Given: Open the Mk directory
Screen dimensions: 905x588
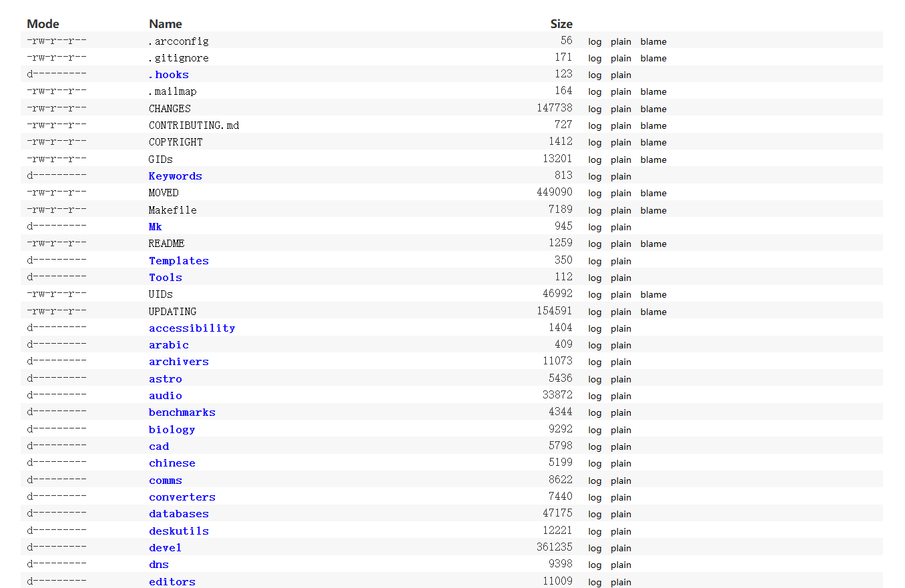Looking at the screenshot, I should [155, 227].
